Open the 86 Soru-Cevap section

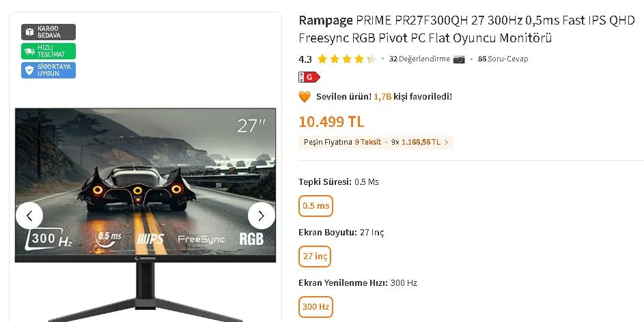click(x=503, y=59)
